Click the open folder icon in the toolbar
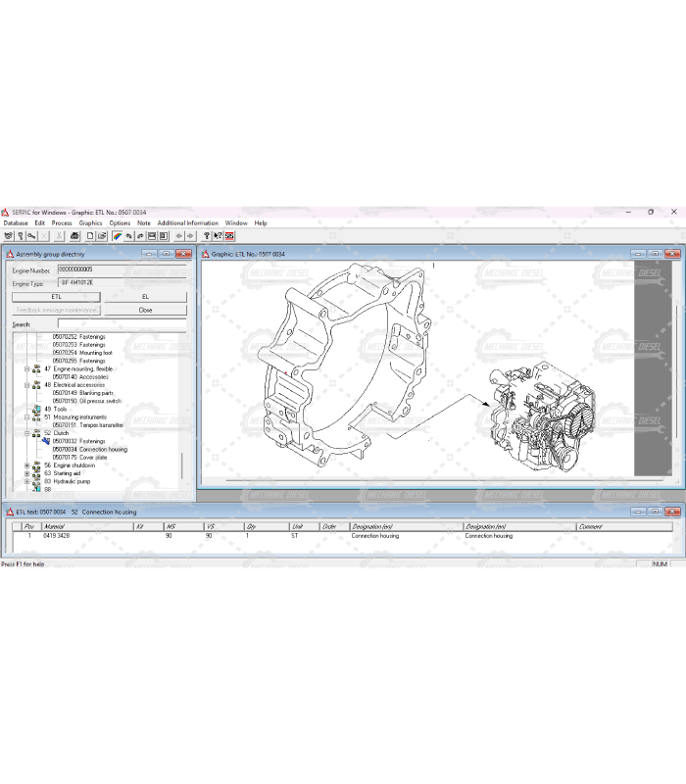The image size is (686, 784). coord(102,236)
